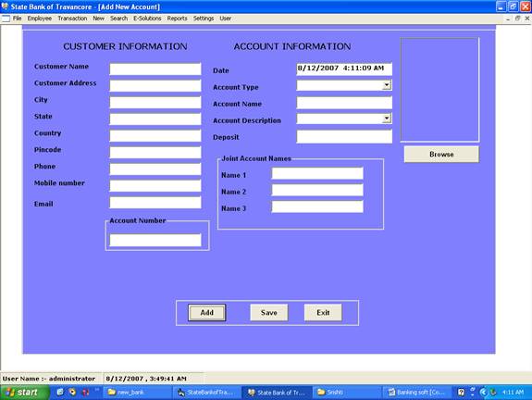Click into the City field
Image resolution: width=532 pixels, height=400 pixels.
(155, 102)
